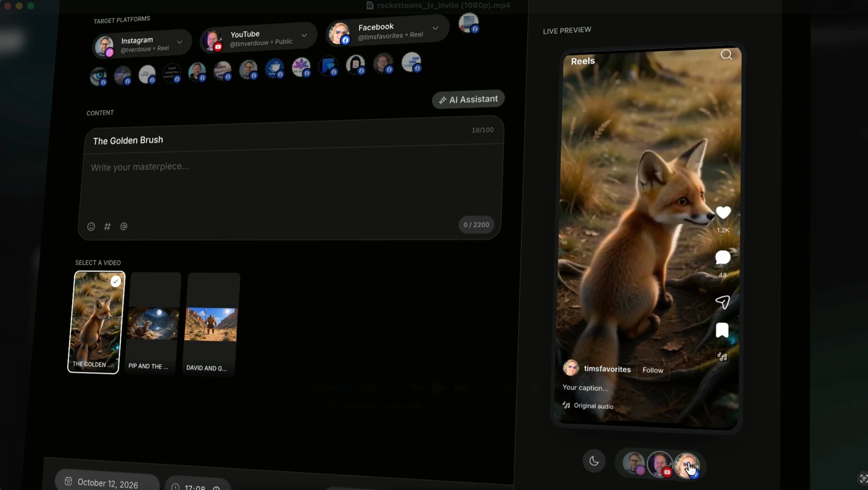
Task: Uncheck the checkmark on the fox video
Action: [x=115, y=281]
